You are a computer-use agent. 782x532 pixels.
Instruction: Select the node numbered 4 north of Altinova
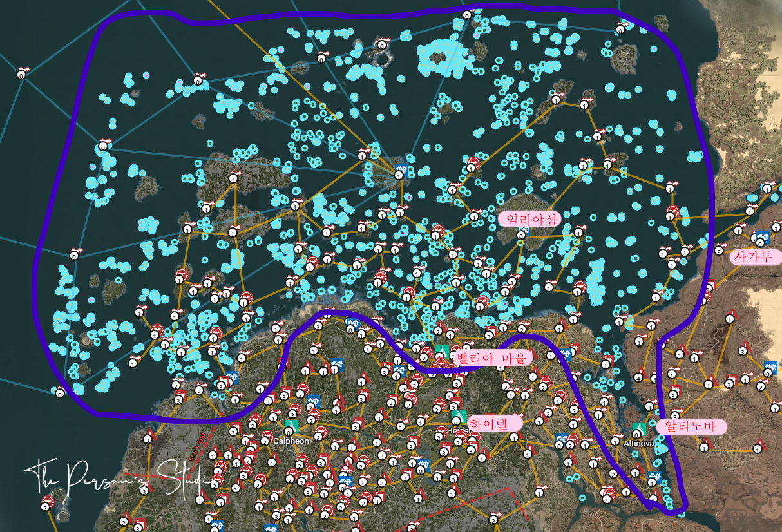tap(638, 377)
